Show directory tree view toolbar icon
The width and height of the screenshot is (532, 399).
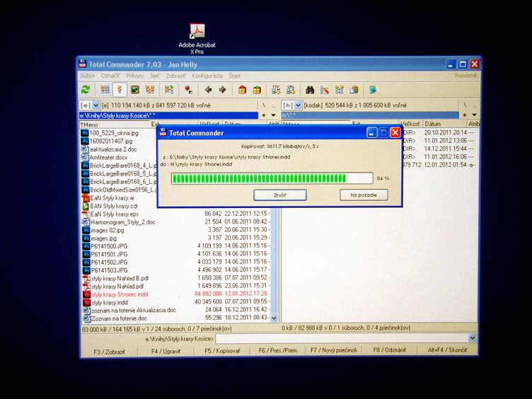[150, 90]
